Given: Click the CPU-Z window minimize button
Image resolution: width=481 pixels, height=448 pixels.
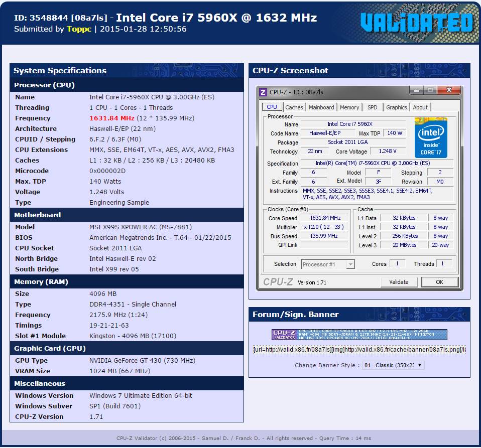Looking at the screenshot, I should (x=416, y=90).
